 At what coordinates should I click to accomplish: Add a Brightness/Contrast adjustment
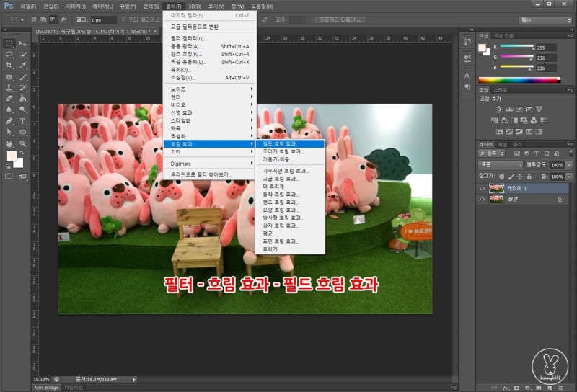[x=498, y=109]
